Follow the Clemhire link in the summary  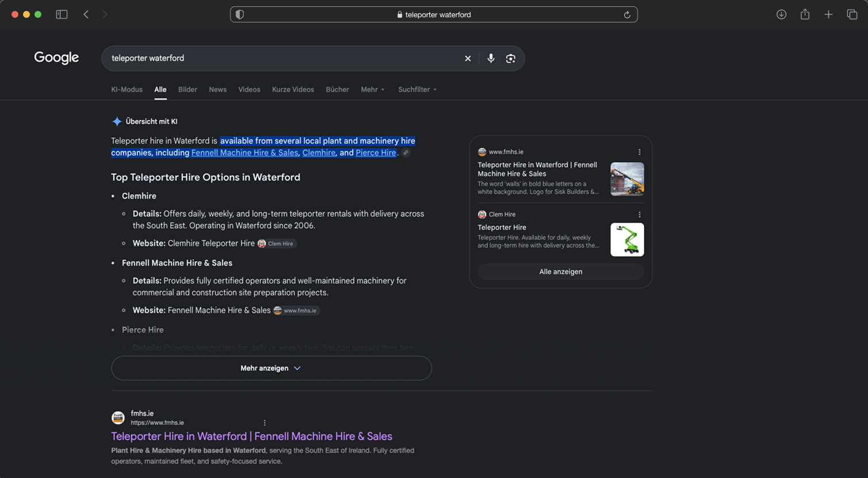coord(319,153)
